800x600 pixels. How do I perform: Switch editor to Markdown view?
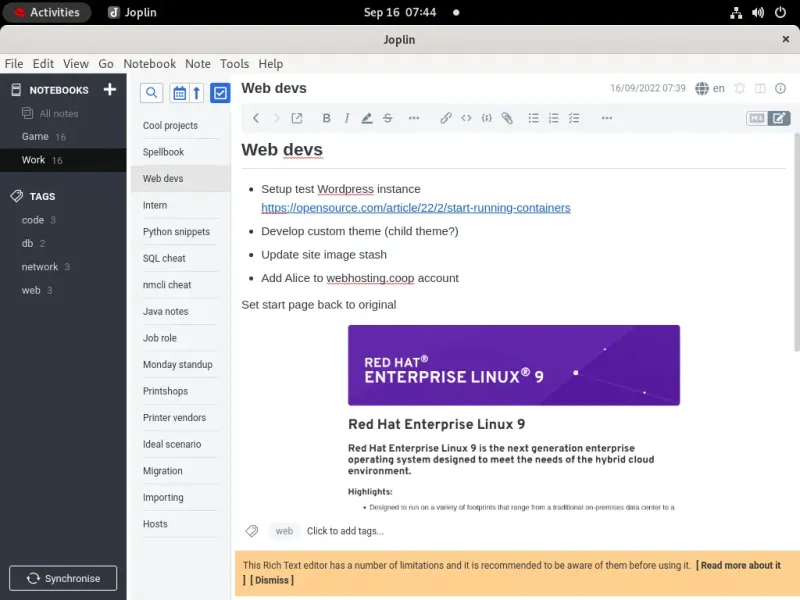tap(759, 118)
